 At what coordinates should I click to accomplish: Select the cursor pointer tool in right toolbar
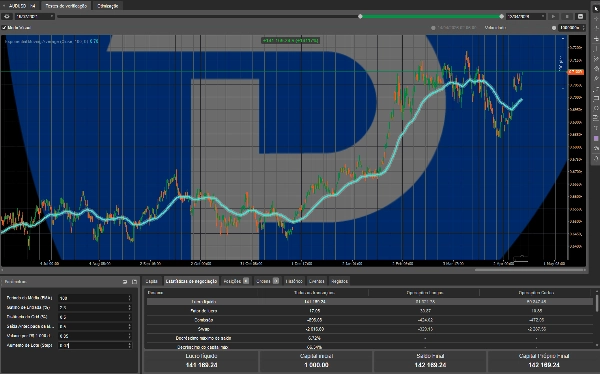pos(596,8)
